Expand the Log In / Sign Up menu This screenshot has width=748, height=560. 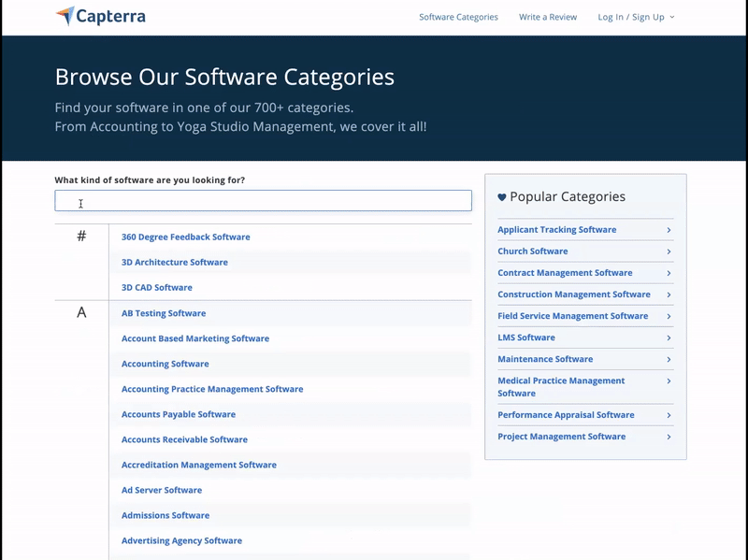(636, 17)
